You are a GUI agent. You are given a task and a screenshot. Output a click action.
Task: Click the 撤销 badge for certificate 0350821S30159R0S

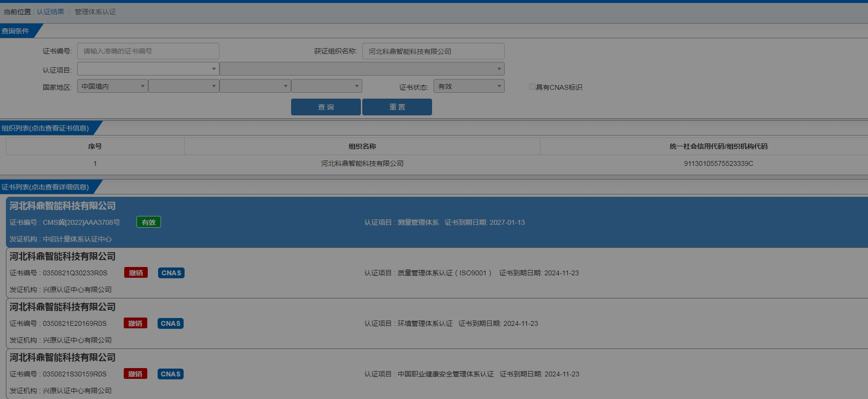coord(136,374)
